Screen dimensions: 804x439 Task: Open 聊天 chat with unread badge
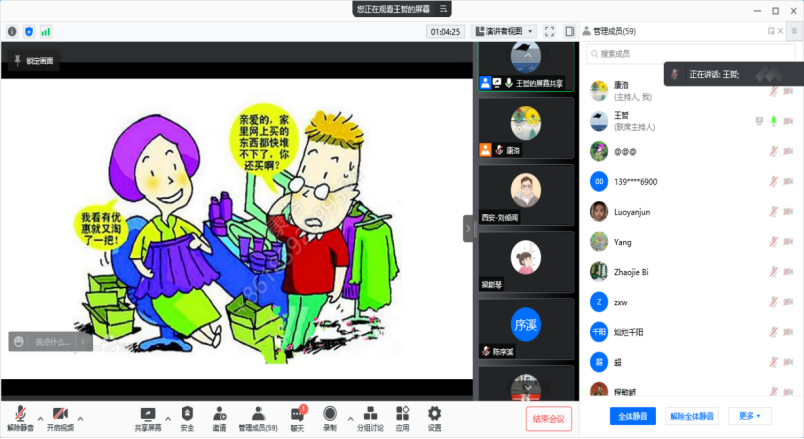pyautogui.click(x=297, y=416)
